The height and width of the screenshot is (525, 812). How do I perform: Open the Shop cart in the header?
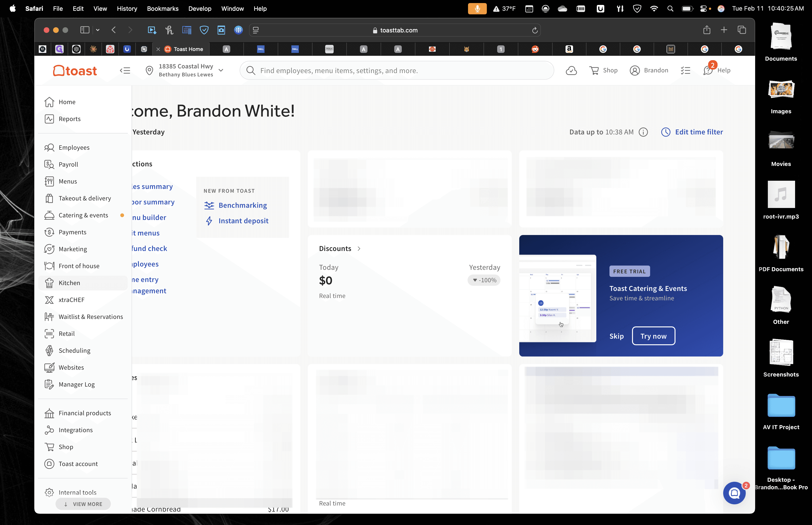[603, 70]
